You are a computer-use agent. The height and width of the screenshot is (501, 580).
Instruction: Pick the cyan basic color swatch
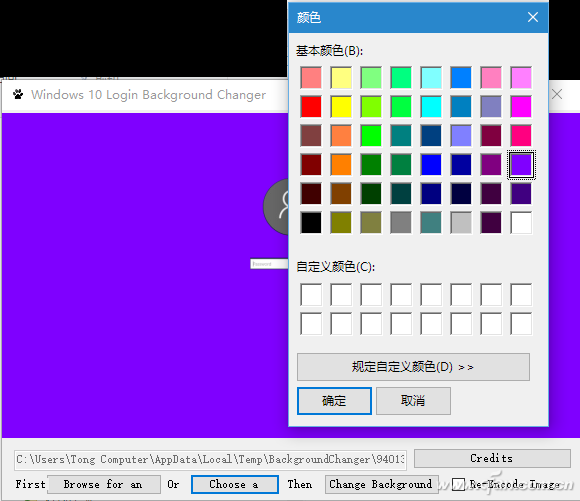pyautogui.click(x=431, y=107)
